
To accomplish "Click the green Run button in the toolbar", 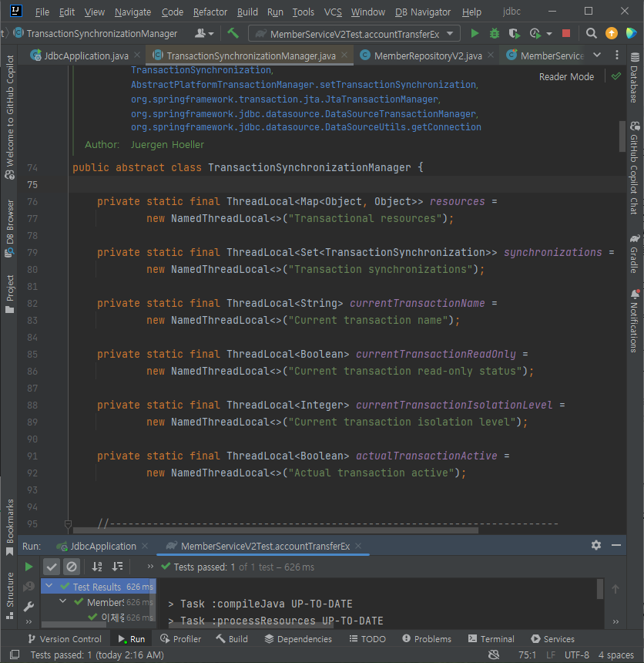I will 475,33.
